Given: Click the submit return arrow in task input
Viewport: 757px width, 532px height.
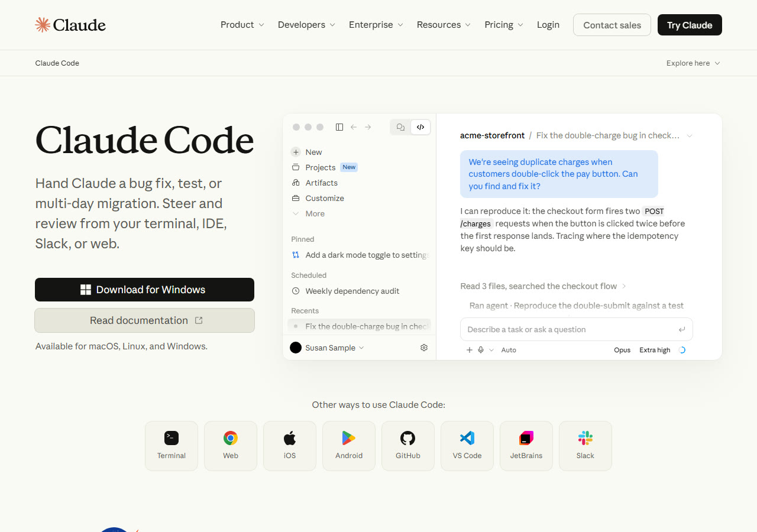Looking at the screenshot, I should pyautogui.click(x=682, y=329).
